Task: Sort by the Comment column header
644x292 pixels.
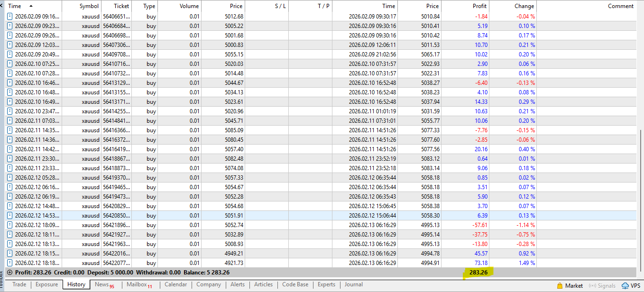Action: click(587, 6)
